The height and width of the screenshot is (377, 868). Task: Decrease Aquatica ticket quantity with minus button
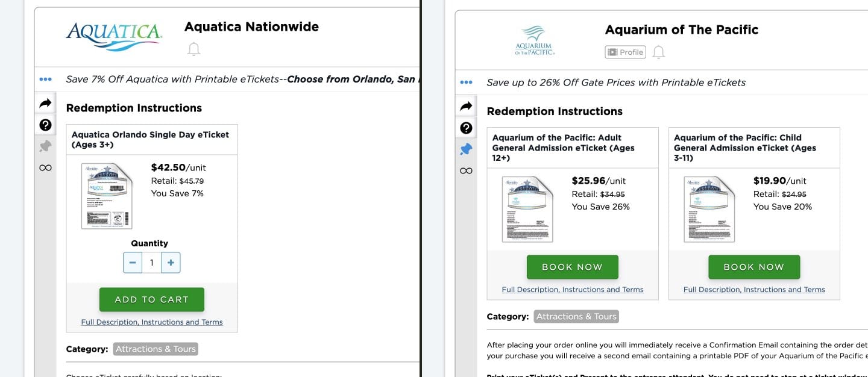(x=133, y=263)
